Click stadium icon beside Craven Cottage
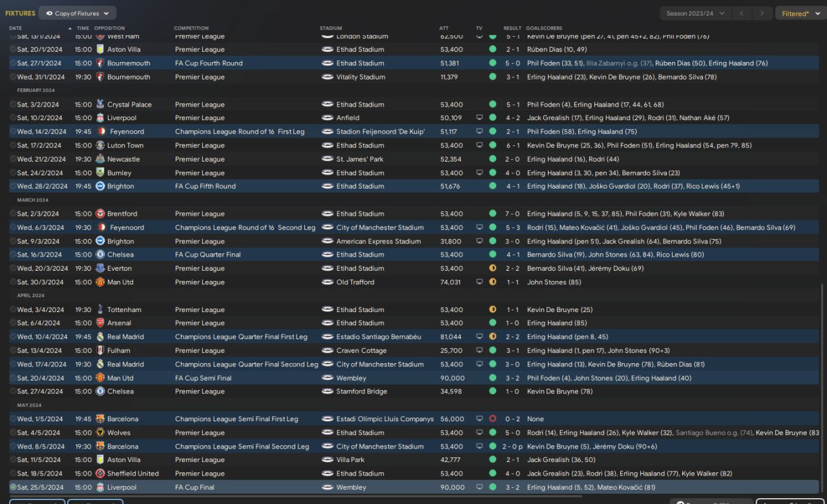Screen dimensions: 827x504 327,351
